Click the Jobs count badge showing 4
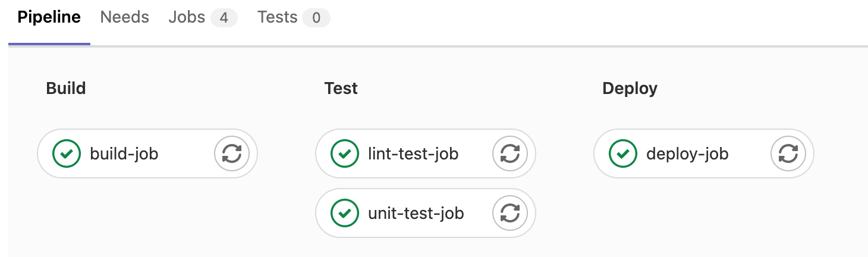 pos(224,18)
